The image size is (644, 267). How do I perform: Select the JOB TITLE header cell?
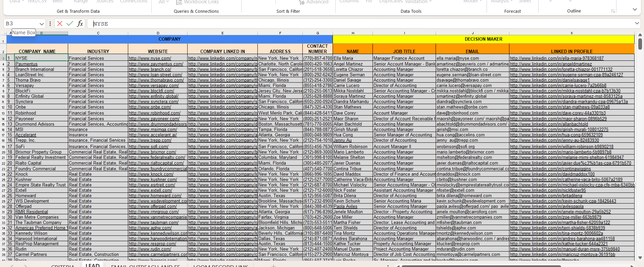[404, 49]
